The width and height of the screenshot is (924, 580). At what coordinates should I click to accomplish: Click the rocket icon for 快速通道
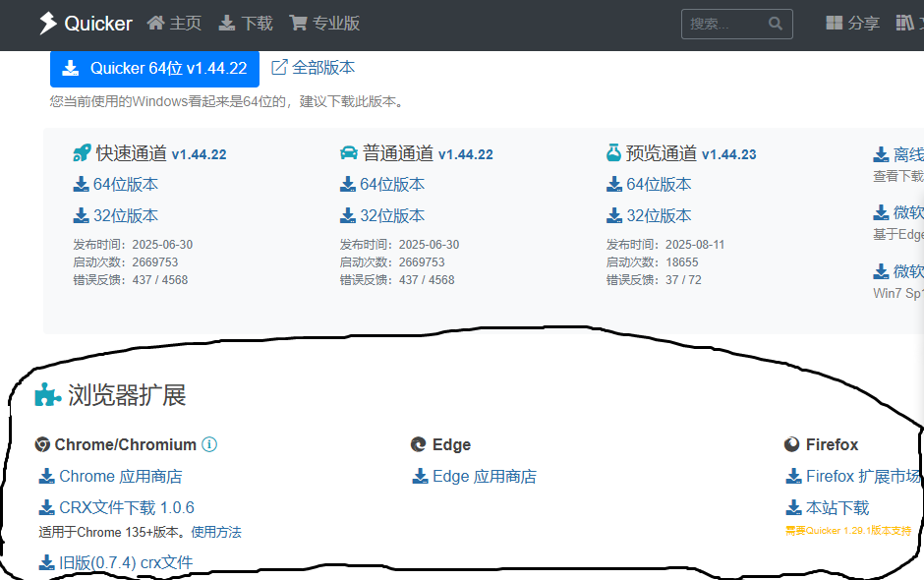tap(82, 153)
